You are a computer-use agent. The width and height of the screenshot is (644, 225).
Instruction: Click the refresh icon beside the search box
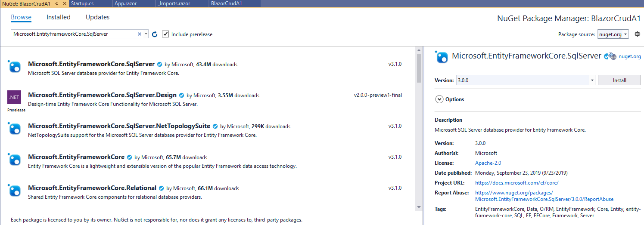(155, 34)
